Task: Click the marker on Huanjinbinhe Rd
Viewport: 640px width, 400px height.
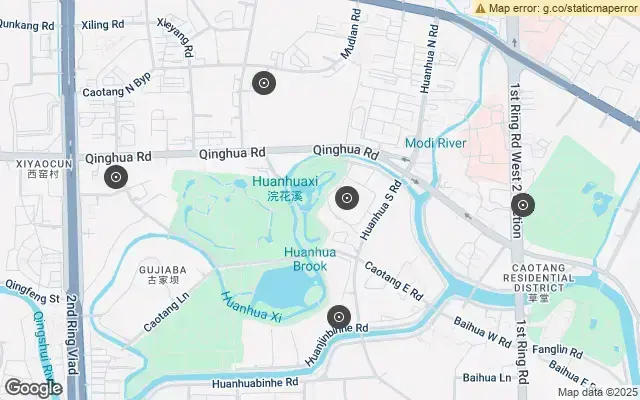Action: click(x=339, y=317)
